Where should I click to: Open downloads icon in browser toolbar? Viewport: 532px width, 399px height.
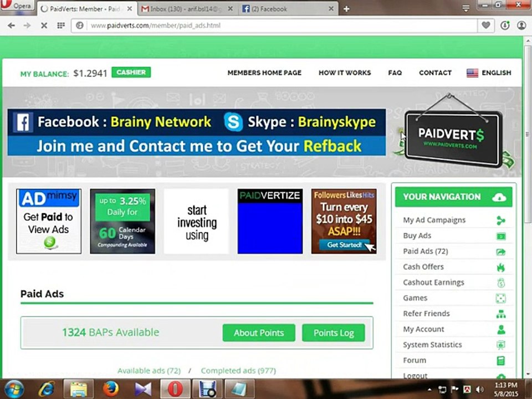[x=505, y=25]
